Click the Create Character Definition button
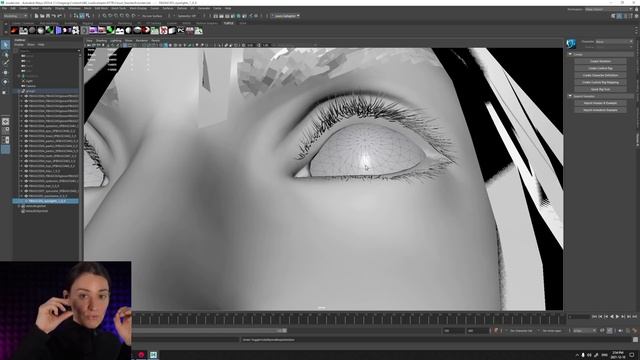Viewport: 640px width, 360px height. [x=600, y=75]
